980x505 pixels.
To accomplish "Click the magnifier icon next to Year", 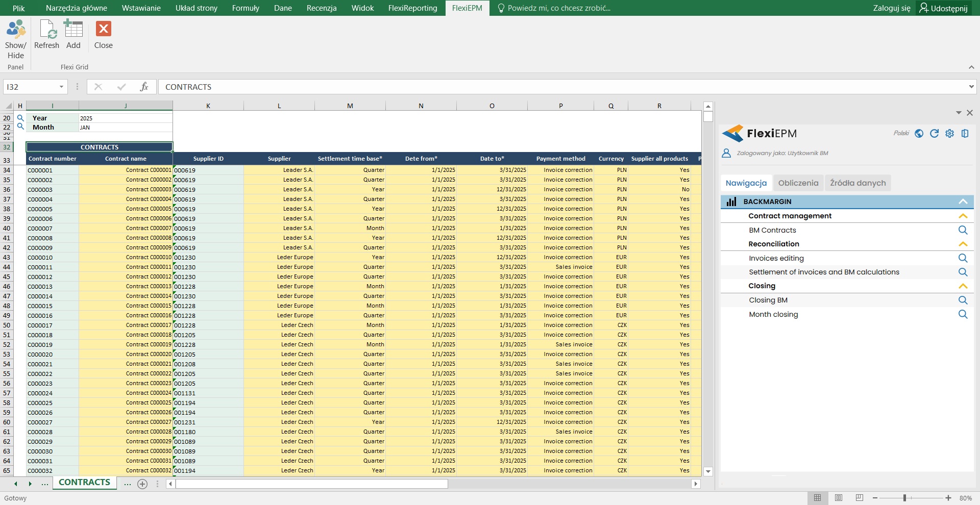I will [x=20, y=118].
